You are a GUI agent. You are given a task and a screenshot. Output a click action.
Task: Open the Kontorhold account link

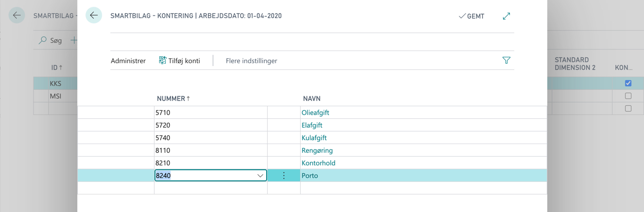pos(319,163)
